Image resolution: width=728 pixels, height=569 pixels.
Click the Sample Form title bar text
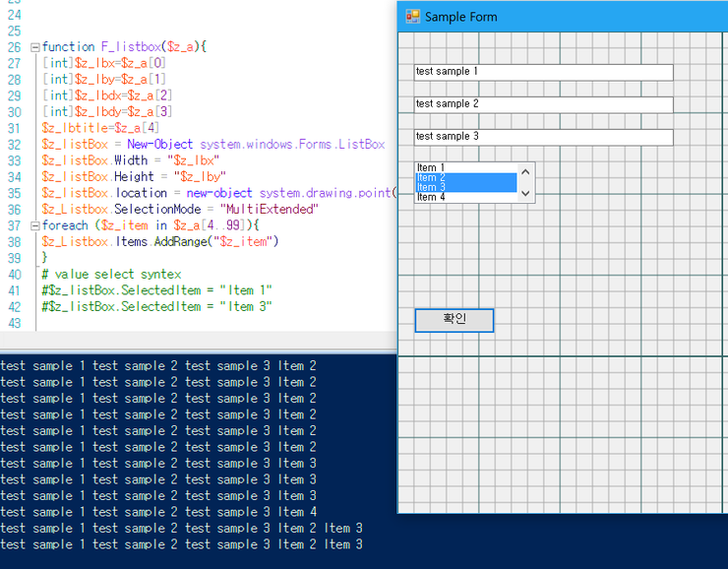tap(460, 17)
